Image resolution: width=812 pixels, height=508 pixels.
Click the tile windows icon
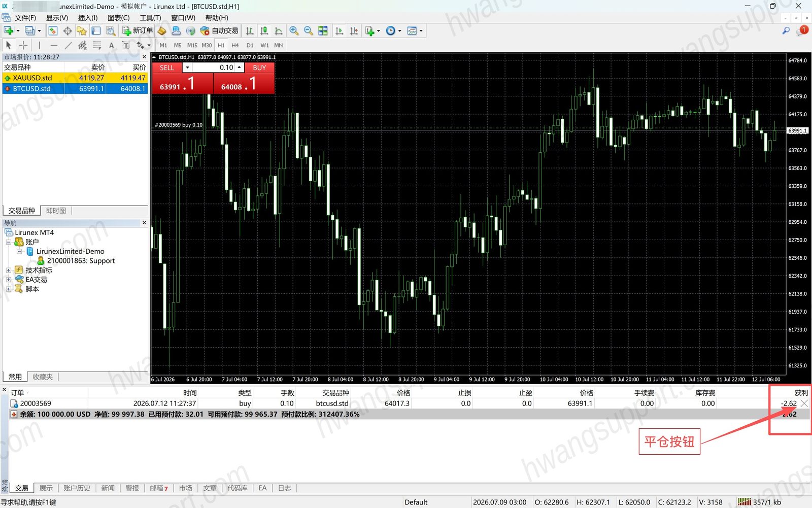coord(323,31)
